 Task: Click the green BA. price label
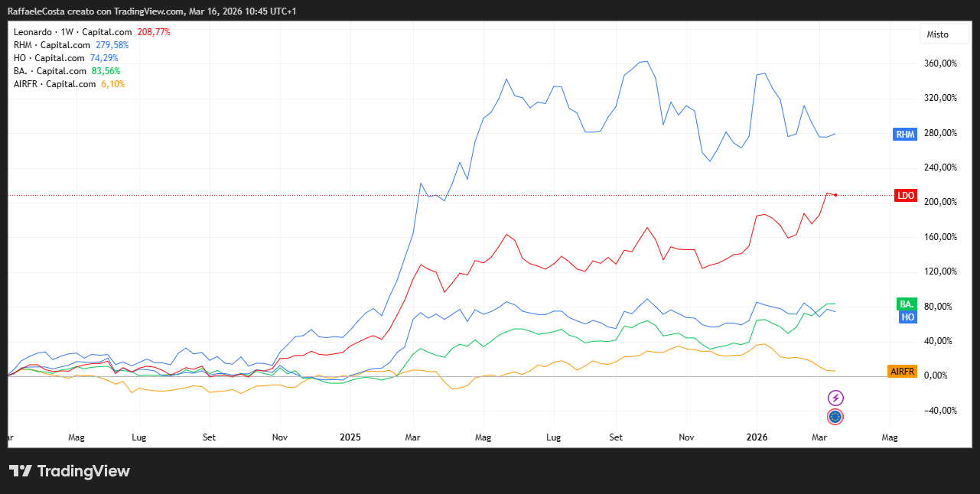907,304
